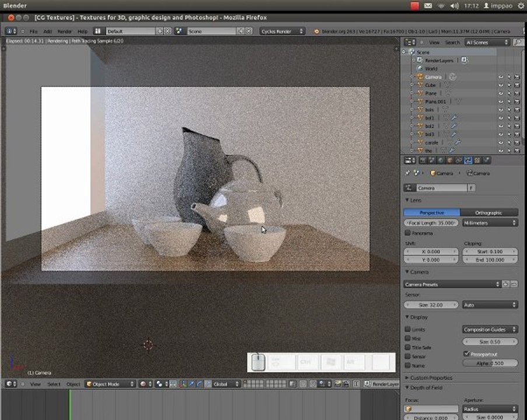Viewport: 527px width, 420px height.
Task: Open the info editor type selector
Action: coord(11,32)
